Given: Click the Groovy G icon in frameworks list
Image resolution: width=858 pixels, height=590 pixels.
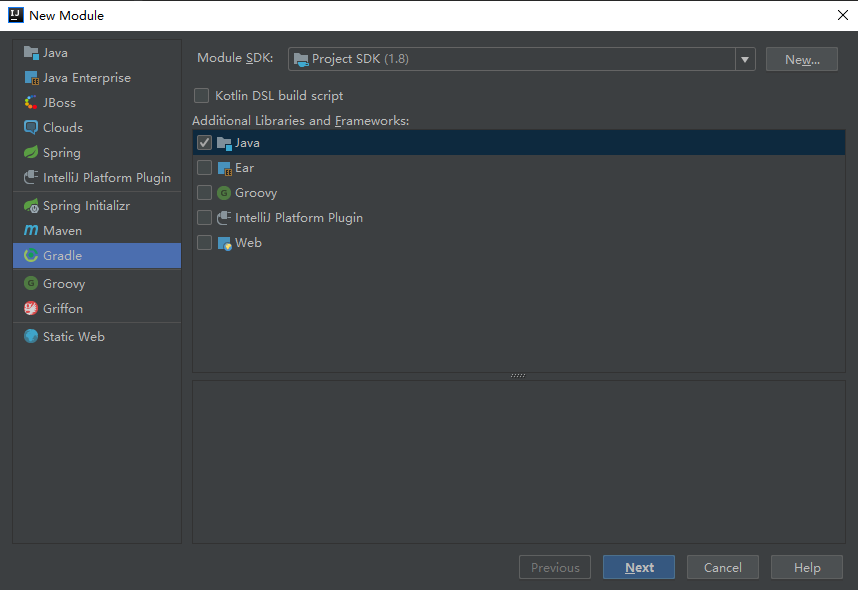Looking at the screenshot, I should [x=224, y=193].
